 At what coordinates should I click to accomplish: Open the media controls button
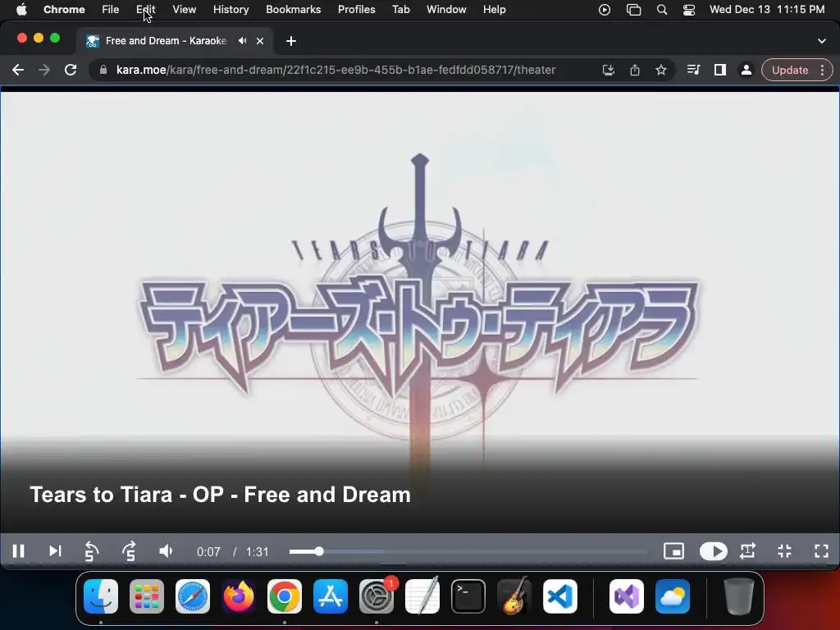[x=694, y=70]
